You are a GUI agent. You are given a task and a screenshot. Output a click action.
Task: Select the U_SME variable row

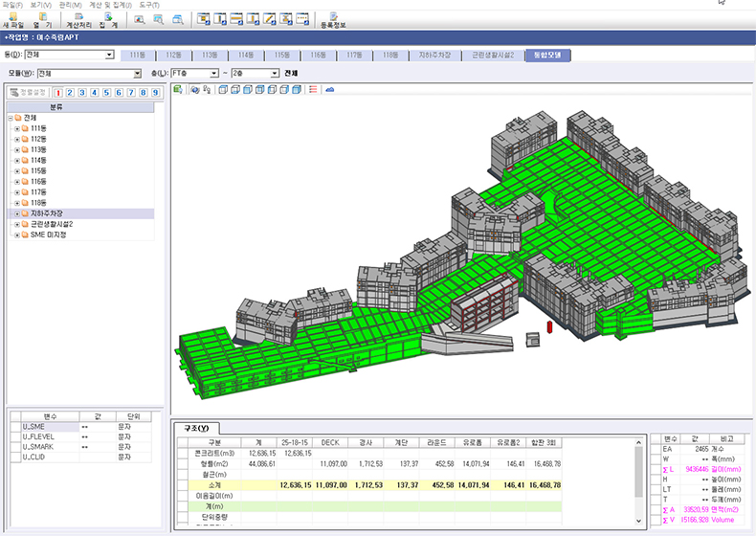click(x=80, y=427)
